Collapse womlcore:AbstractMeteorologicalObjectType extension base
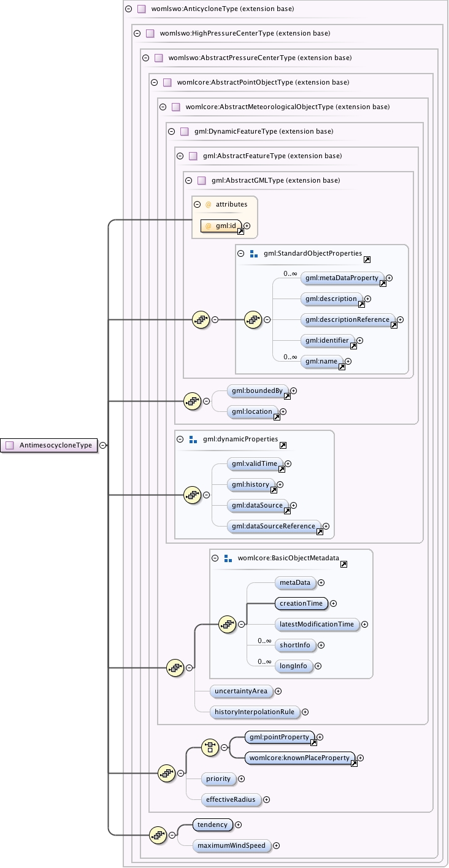 [163, 107]
